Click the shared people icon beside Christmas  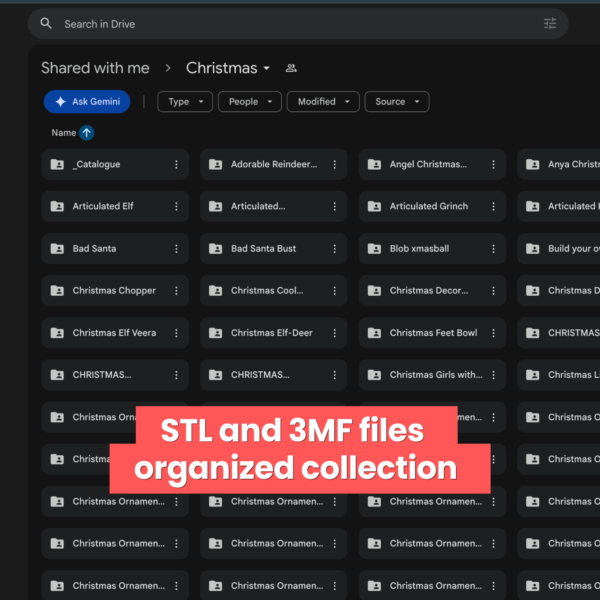coord(291,68)
